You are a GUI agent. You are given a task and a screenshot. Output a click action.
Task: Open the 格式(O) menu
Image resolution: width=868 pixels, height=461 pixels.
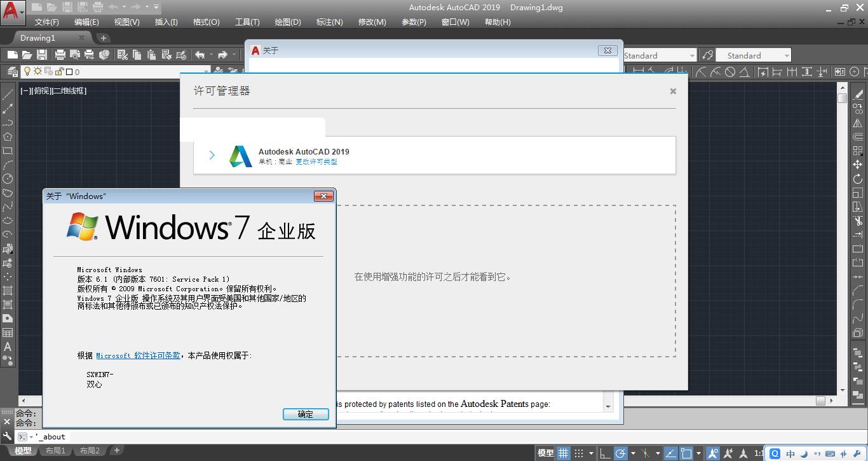(x=206, y=22)
